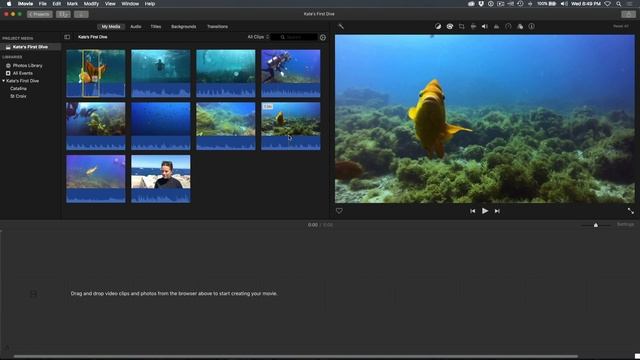Screen dimensions: 640x360
Task: Select the yellow fish over reef clip
Action: click(x=291, y=126)
